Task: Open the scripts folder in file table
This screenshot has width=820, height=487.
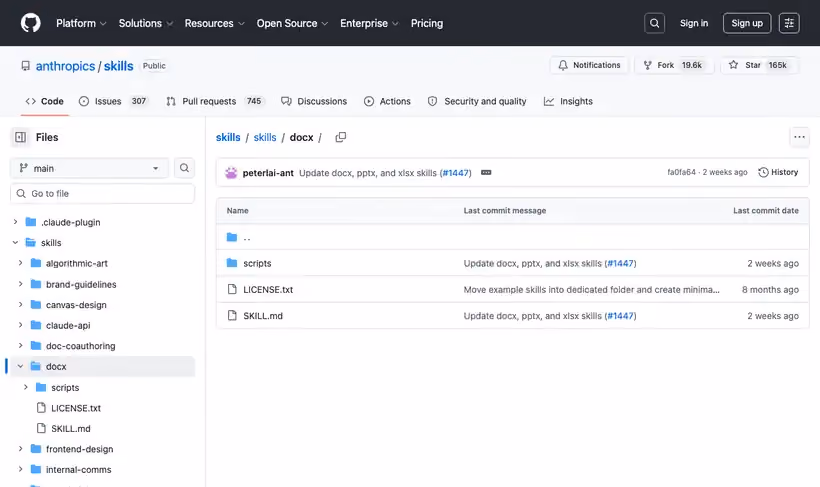Action: (257, 263)
